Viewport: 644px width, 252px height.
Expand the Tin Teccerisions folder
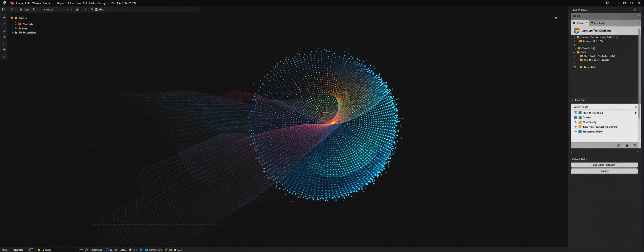pyautogui.click(x=12, y=32)
